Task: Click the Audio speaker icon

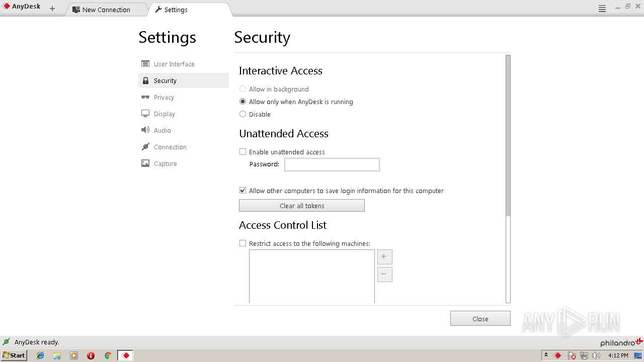Action: pyautogui.click(x=145, y=130)
